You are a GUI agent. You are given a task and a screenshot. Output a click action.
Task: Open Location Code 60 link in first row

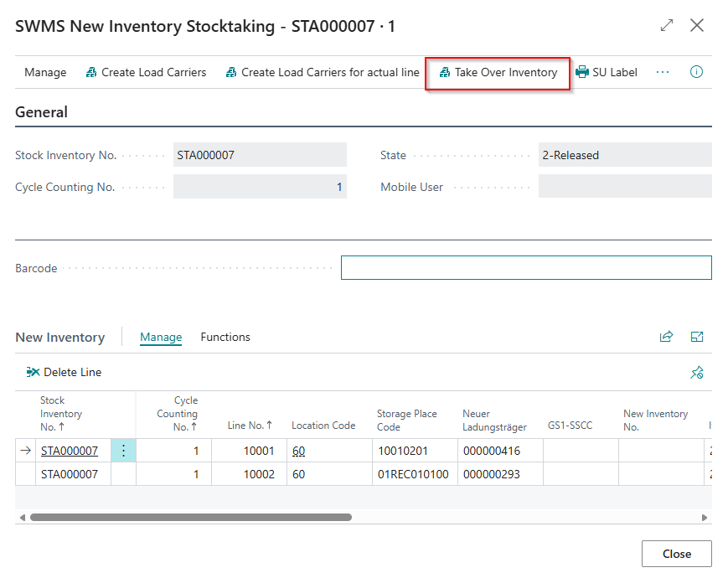tap(298, 451)
